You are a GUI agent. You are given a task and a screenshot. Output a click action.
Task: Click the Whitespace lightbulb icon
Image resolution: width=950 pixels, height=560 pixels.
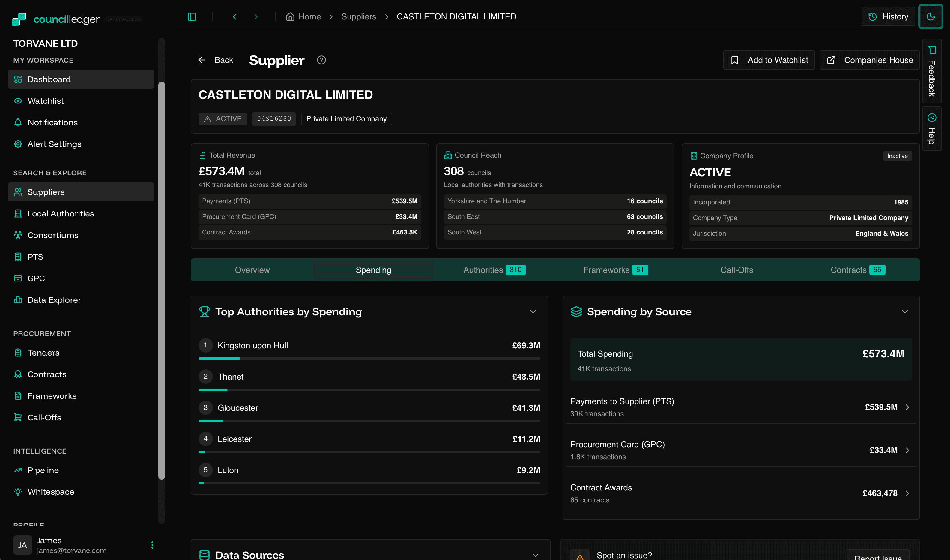[x=18, y=491]
